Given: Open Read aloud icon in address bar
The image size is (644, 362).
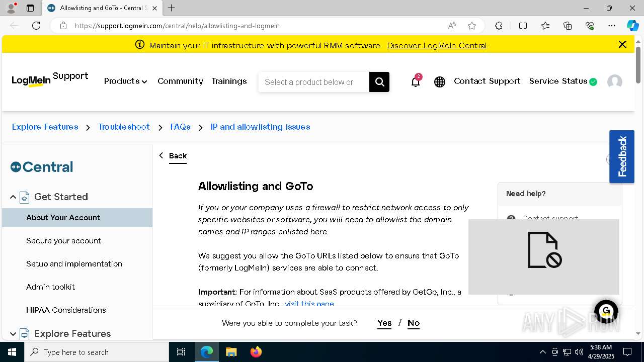Looking at the screenshot, I should click(x=452, y=26).
